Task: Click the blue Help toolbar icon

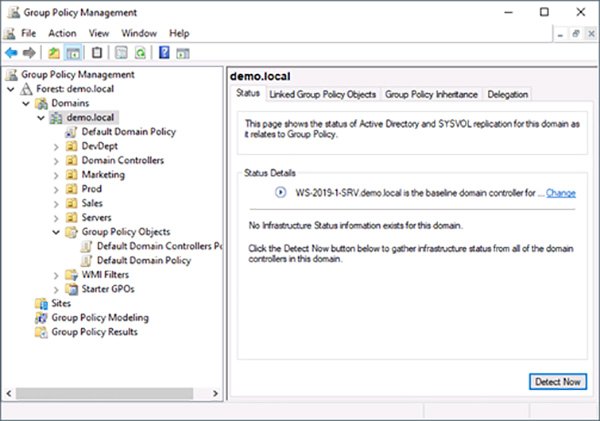Action: 164,52
